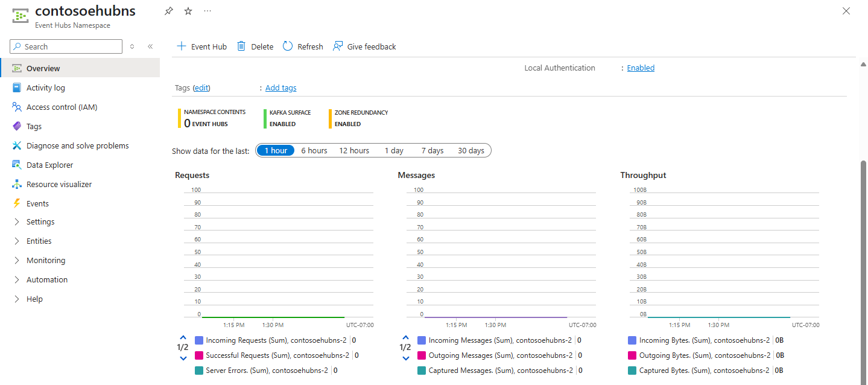Viewport: 868px width, 385px height.
Task: Select the 7 days time range
Action: (432, 150)
